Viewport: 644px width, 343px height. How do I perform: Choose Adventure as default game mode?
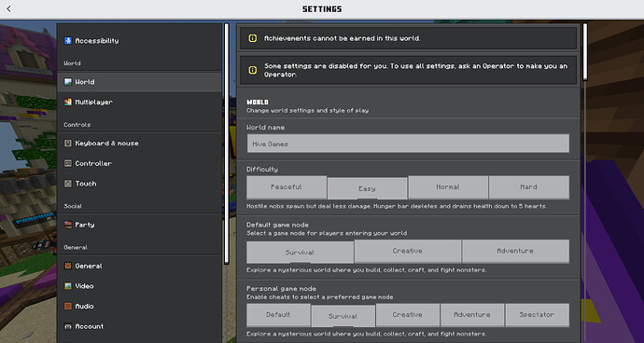pos(515,251)
